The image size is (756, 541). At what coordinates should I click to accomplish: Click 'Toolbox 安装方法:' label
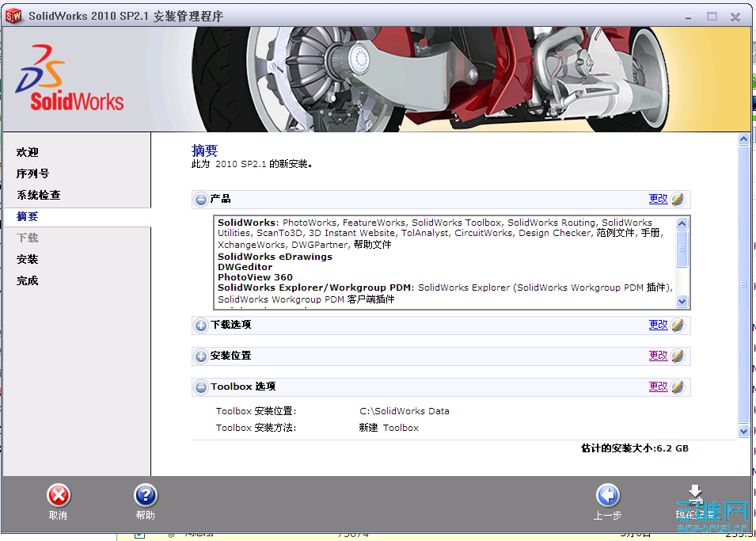256,428
